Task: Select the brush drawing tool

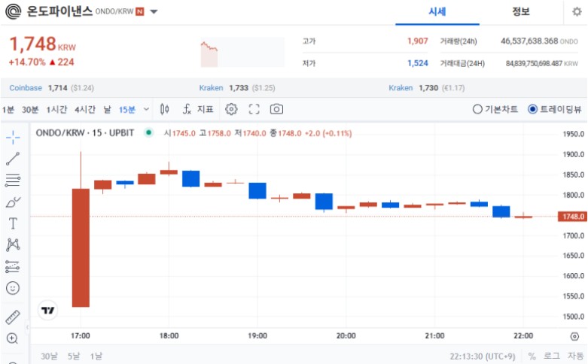Action: point(13,202)
